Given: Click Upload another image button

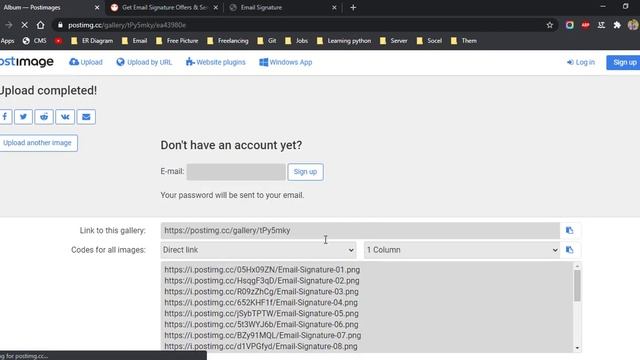Looking at the screenshot, I should click(38, 143).
